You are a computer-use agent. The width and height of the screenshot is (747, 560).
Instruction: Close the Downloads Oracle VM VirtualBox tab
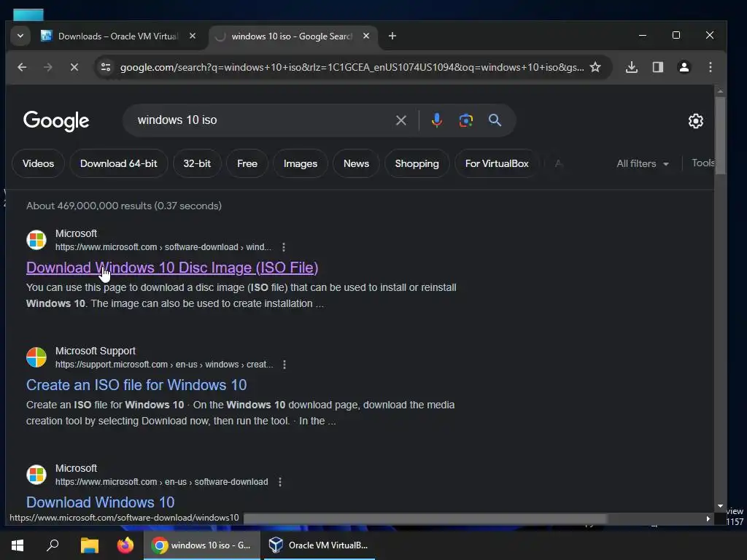(x=193, y=36)
